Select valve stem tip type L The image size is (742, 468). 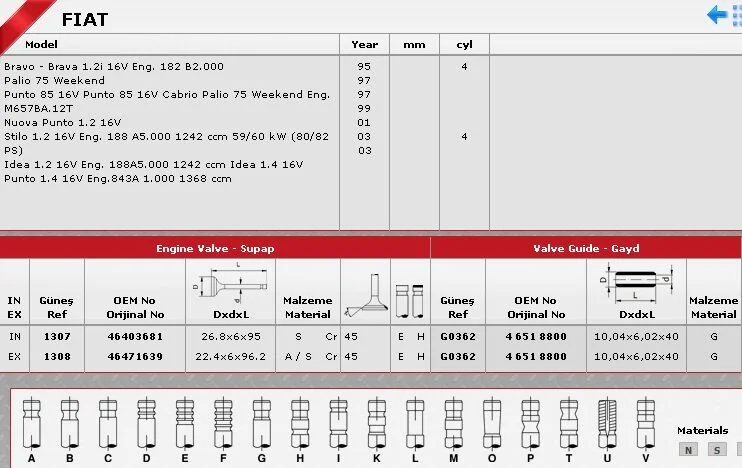(x=414, y=423)
